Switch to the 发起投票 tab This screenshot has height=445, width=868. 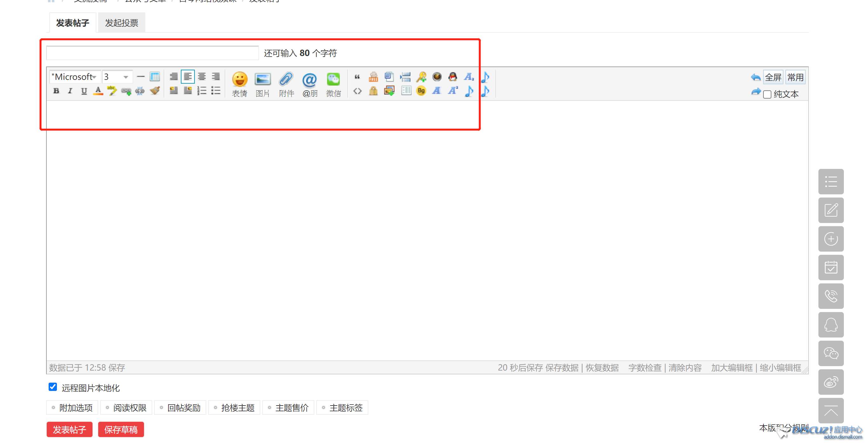(x=121, y=23)
